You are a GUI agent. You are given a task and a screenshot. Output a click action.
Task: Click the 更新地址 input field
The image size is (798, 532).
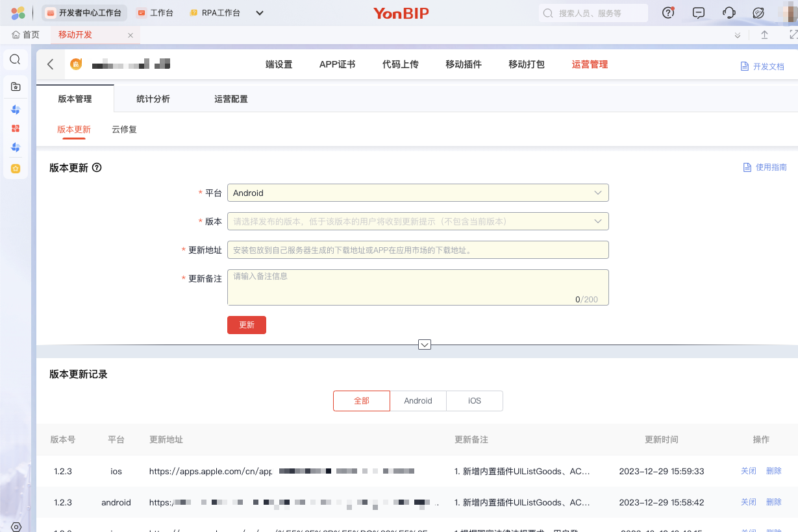click(418, 250)
